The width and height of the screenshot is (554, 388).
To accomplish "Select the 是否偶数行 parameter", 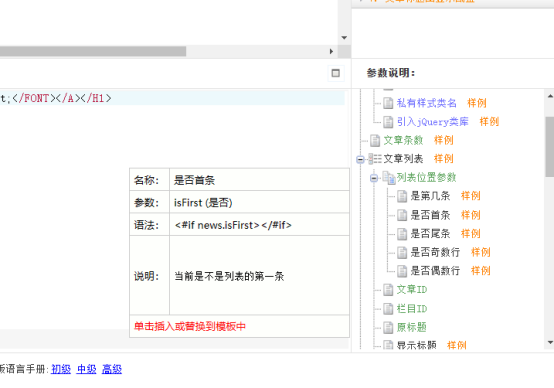I will click(435, 271).
